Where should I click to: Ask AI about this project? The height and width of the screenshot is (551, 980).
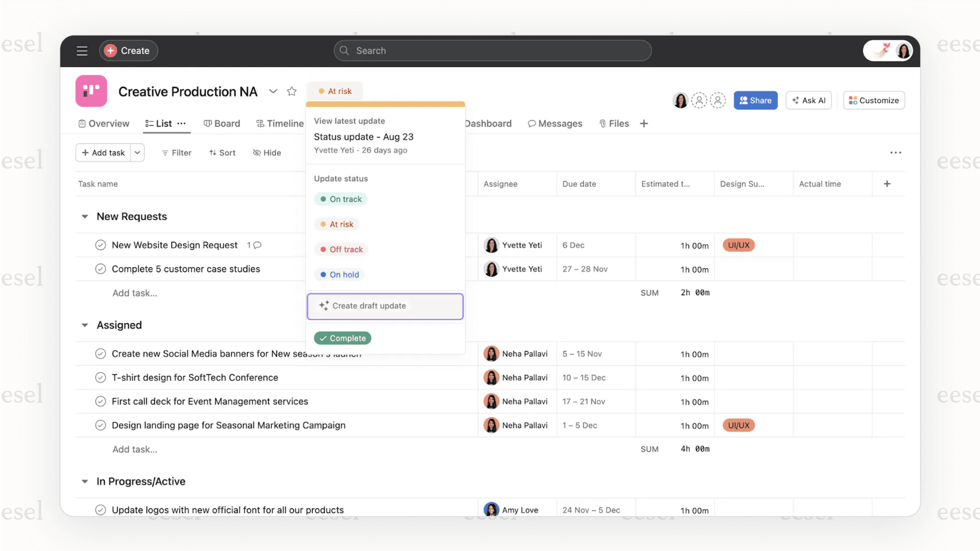(x=808, y=100)
